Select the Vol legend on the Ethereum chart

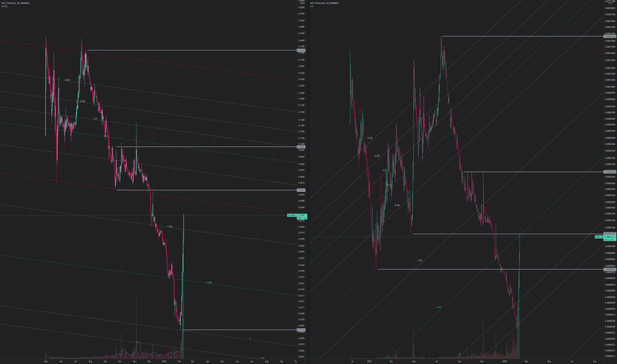312,6
